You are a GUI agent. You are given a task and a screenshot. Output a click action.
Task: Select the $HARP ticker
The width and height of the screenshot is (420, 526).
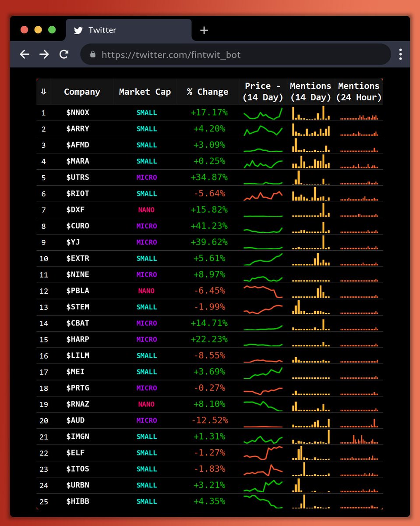78,339
